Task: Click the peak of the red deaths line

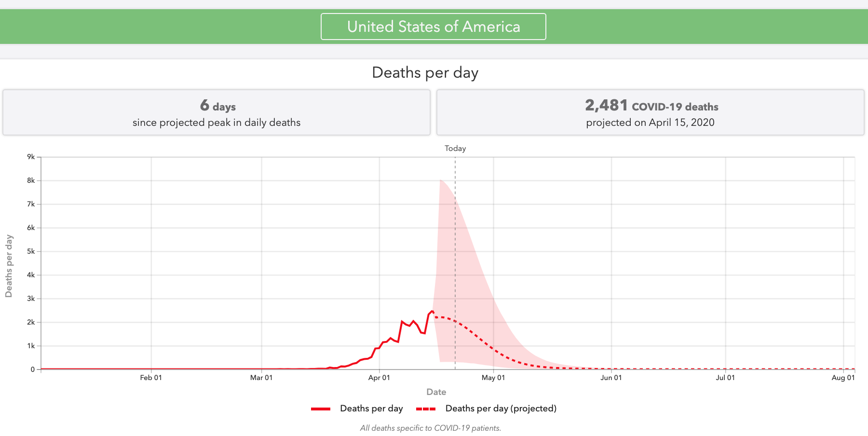Action: point(432,311)
